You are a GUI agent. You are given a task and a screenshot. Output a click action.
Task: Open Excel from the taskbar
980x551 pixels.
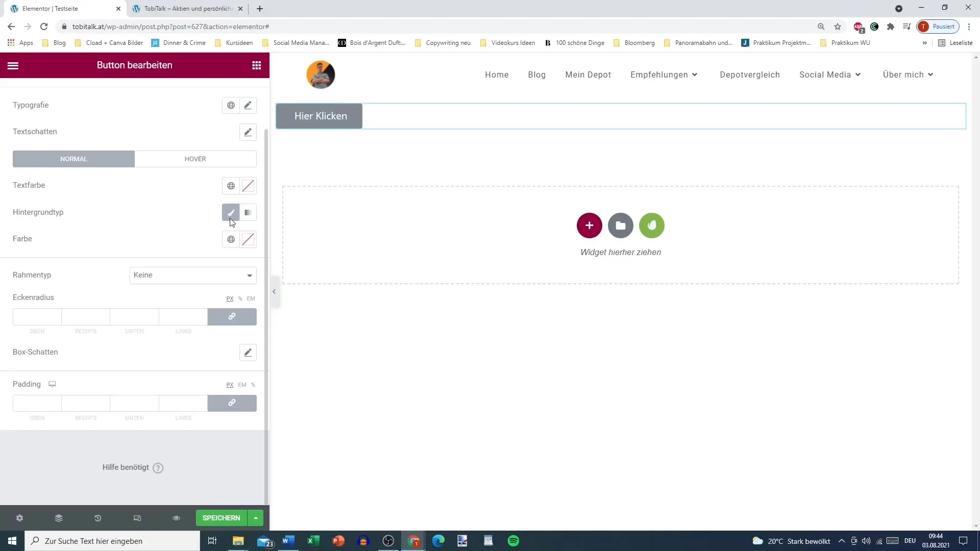pyautogui.click(x=313, y=541)
